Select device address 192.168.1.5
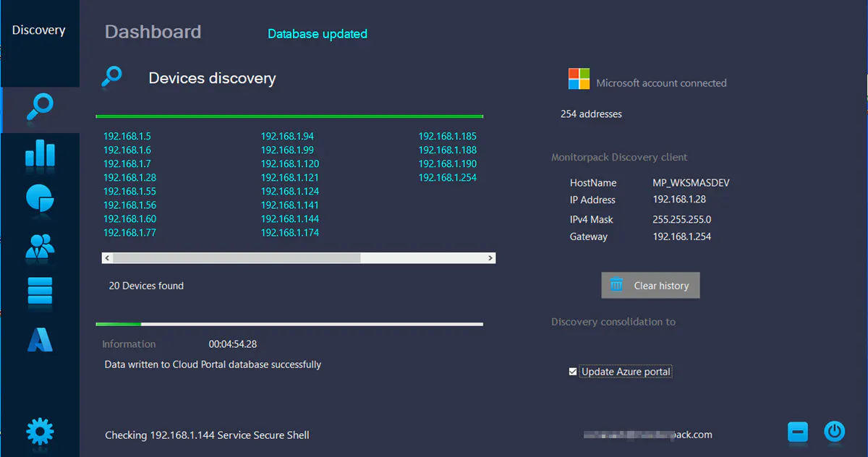This screenshot has width=868, height=457. click(x=127, y=136)
